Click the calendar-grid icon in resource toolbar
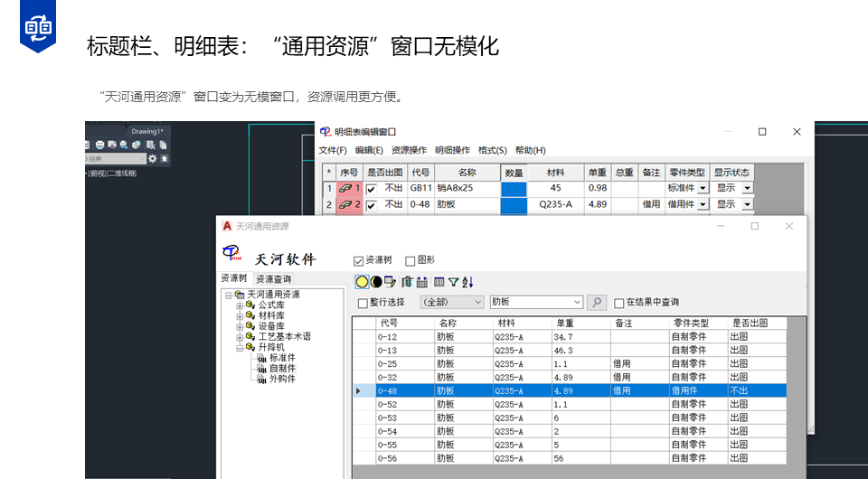The image size is (868, 488). 422,282
